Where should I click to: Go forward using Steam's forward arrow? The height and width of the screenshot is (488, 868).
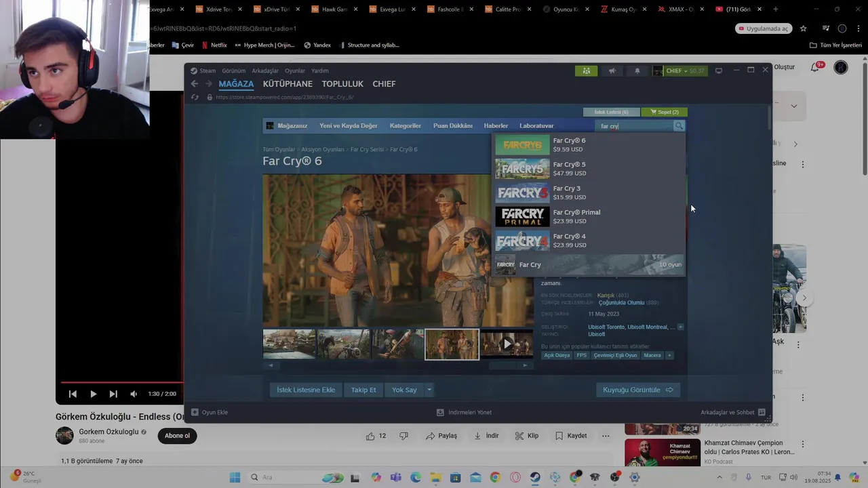tap(209, 83)
